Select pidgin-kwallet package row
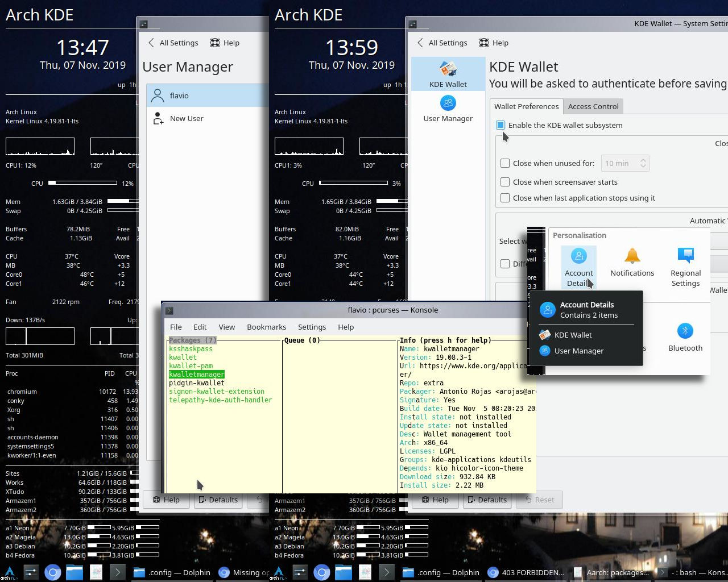Image resolution: width=728 pixels, height=582 pixels. click(197, 383)
